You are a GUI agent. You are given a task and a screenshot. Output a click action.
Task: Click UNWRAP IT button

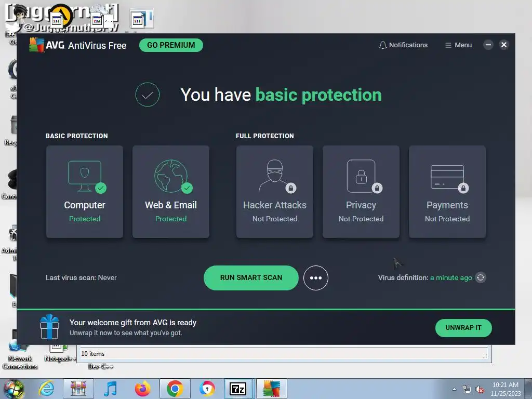[463, 328]
